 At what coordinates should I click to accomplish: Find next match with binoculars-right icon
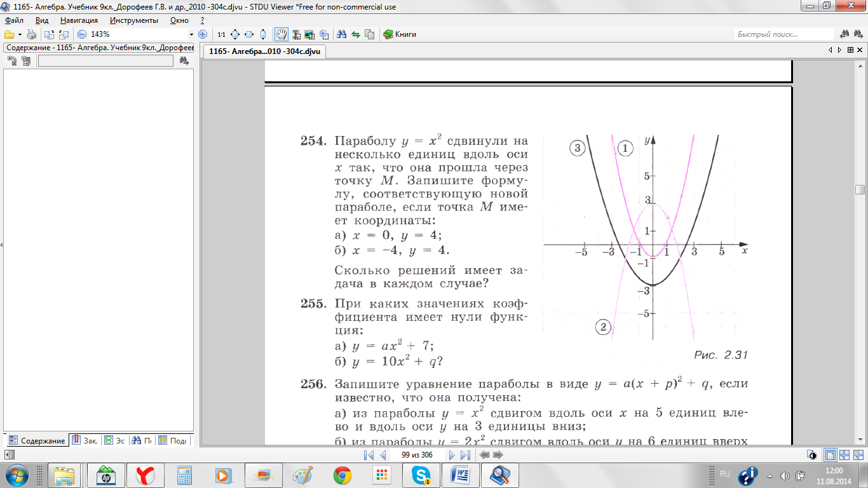[x=859, y=34]
